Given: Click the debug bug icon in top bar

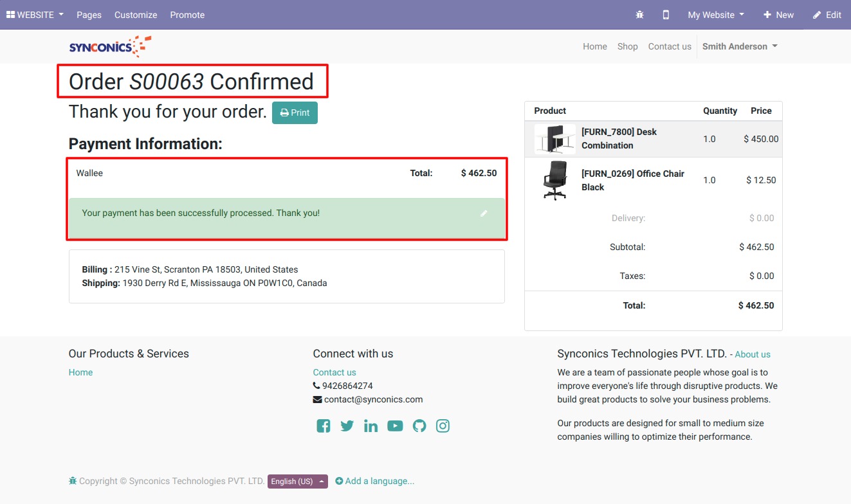Looking at the screenshot, I should 639,15.
